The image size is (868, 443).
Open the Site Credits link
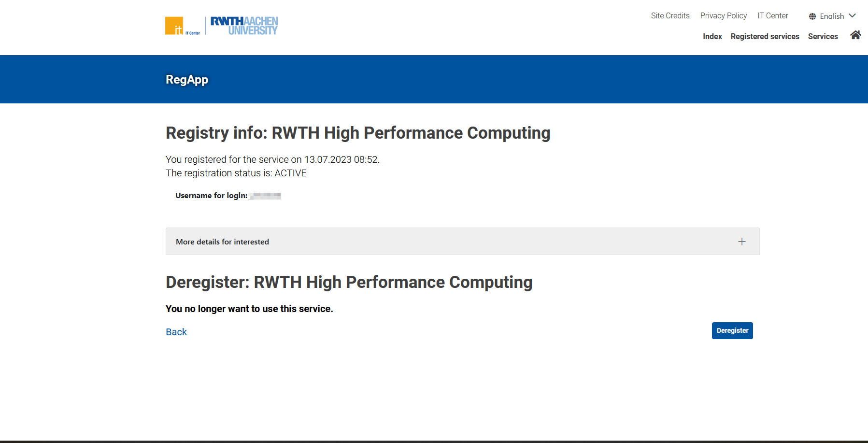click(x=670, y=16)
